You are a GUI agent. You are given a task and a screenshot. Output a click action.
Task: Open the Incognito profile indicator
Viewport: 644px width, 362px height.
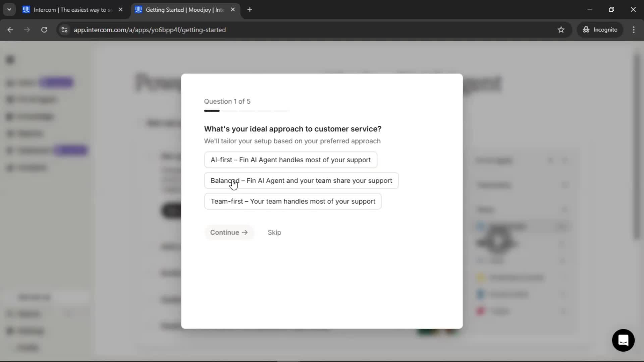pyautogui.click(x=600, y=30)
